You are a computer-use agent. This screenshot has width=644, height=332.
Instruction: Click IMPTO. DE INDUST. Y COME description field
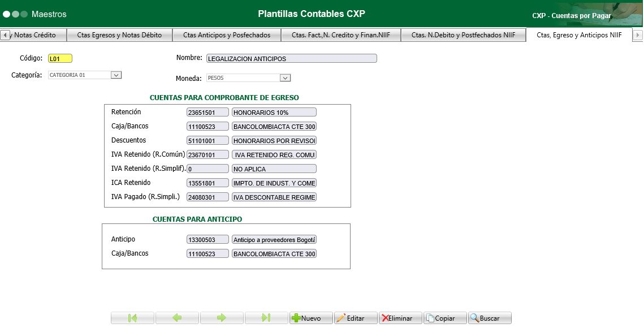(274, 183)
